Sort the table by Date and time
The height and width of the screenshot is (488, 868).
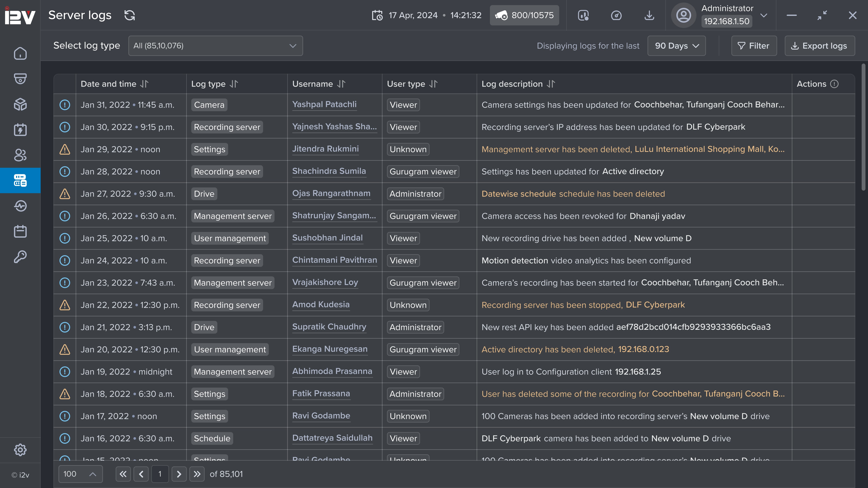click(144, 84)
